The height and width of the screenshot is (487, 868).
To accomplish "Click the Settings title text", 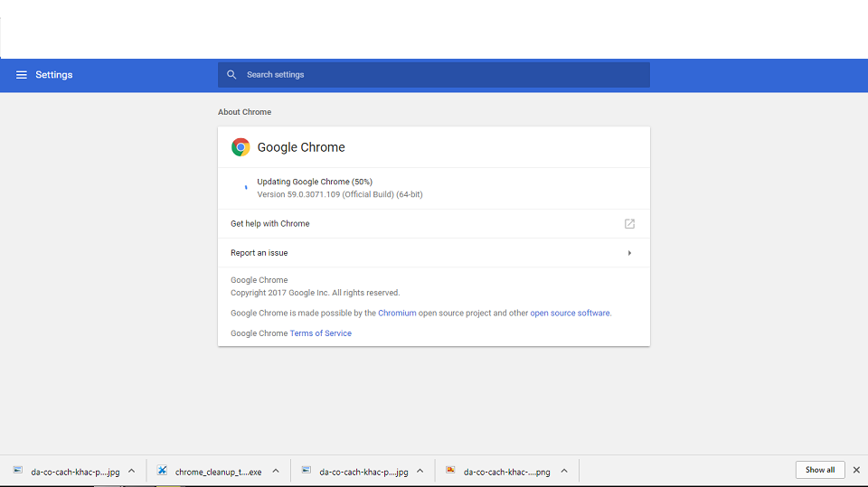I will point(53,75).
